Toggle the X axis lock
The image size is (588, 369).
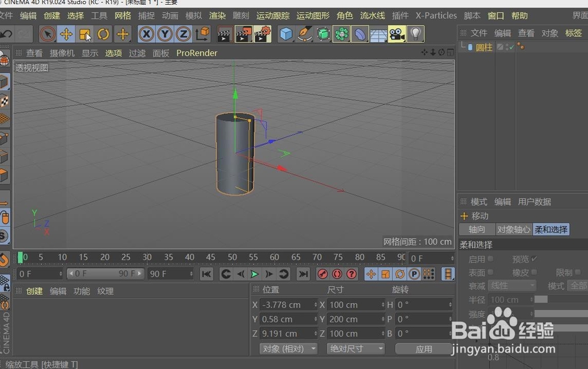point(146,34)
